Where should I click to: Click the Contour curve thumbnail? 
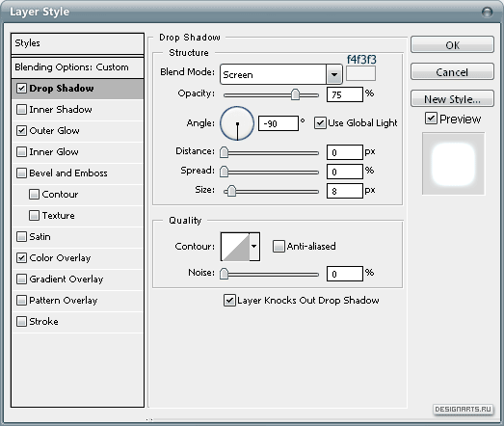(x=235, y=247)
